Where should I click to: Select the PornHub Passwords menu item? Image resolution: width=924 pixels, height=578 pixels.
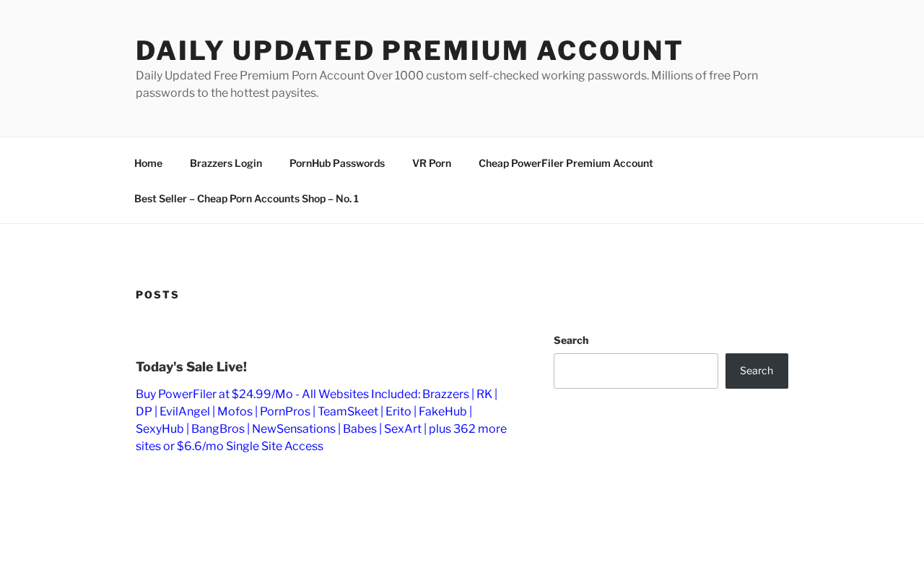coord(337,163)
